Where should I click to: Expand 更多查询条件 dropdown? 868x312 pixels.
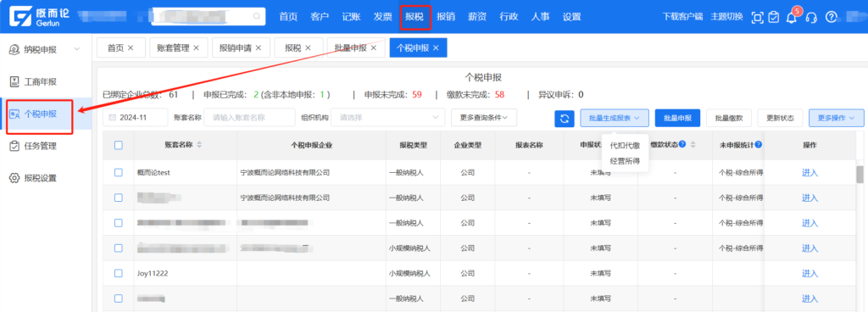pos(484,118)
